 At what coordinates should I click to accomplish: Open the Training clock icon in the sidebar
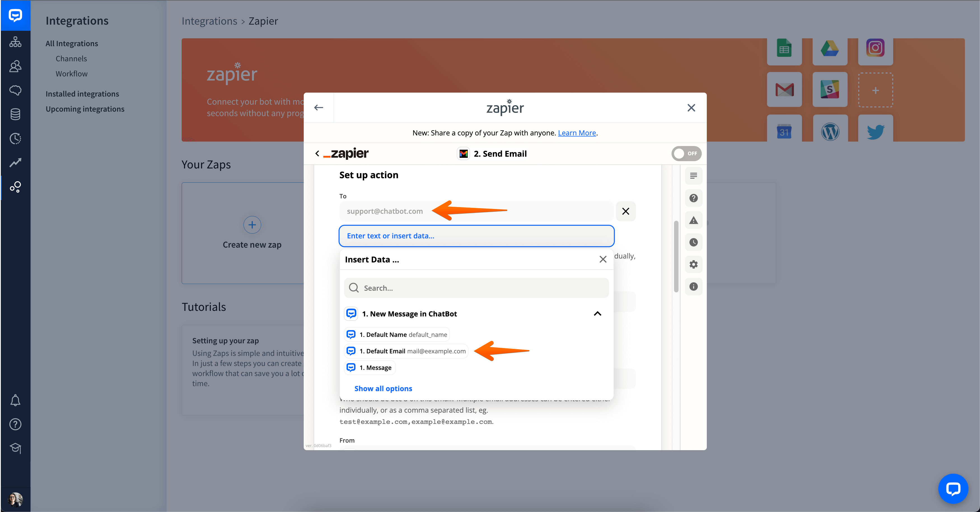(x=15, y=138)
